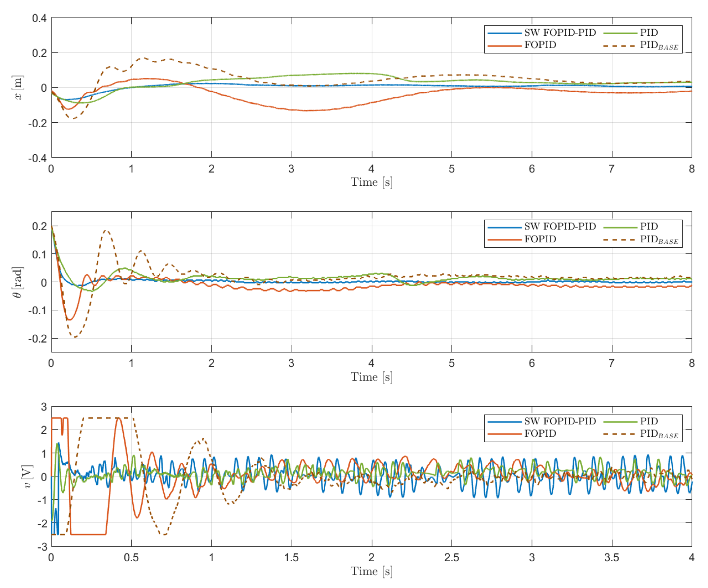Click the 2.5 tick label on bottom x-axis
The image size is (708, 588).
451,558
